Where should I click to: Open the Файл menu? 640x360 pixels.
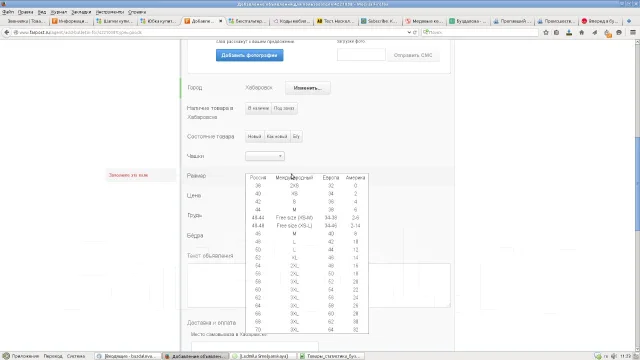[x=8, y=12]
